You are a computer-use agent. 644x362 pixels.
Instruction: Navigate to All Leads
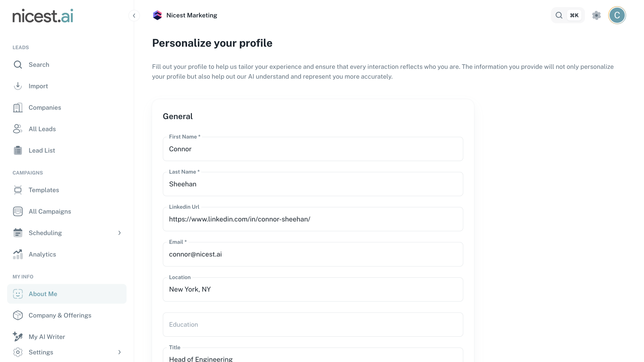42,129
